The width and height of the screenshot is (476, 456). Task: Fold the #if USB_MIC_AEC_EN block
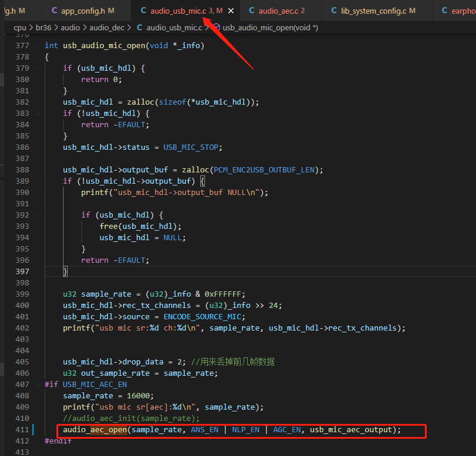pos(38,385)
